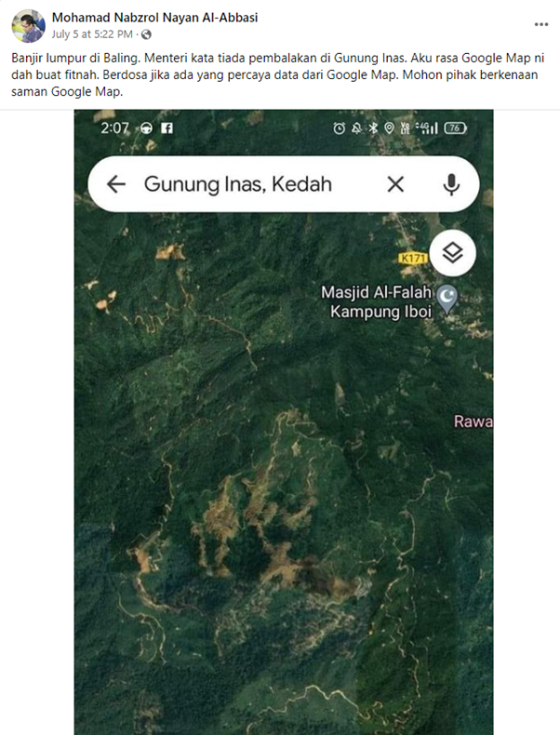Viewport: 560px width, 735px height.
Task: Tap the battery level indicator
Action: point(455,128)
